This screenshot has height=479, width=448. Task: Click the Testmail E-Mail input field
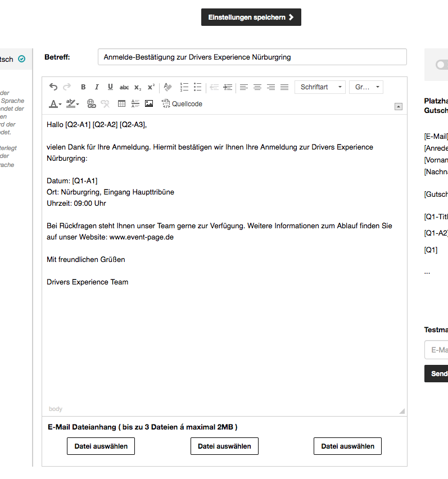(436, 350)
